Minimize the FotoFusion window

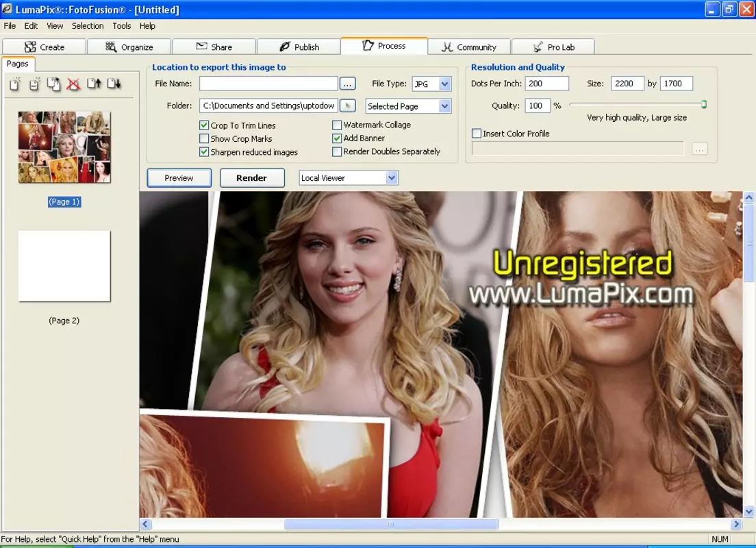pos(712,9)
